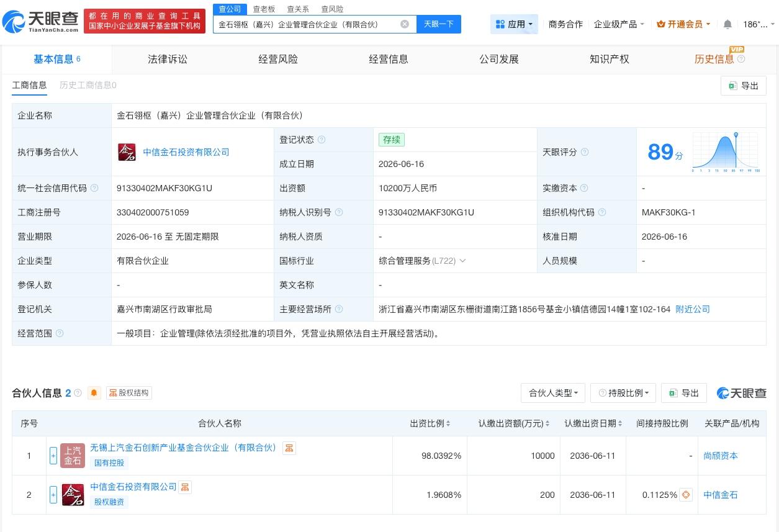Open the 中信金石 related institution link
The image size is (779, 532).
[721, 495]
